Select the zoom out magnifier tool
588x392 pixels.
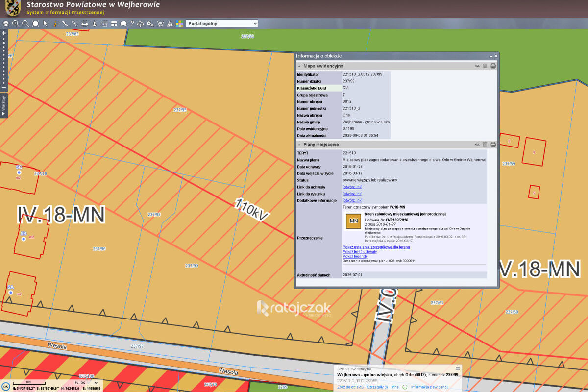coord(25,24)
